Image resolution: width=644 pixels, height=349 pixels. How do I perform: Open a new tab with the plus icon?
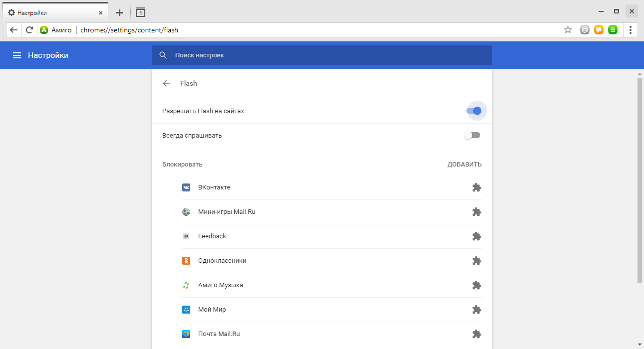pyautogui.click(x=119, y=12)
